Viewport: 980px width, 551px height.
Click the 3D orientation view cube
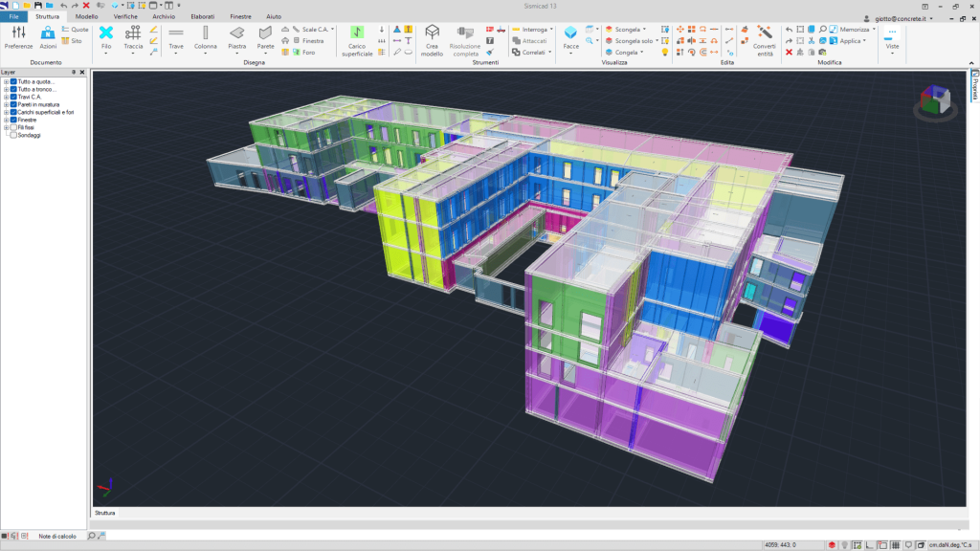tap(935, 101)
